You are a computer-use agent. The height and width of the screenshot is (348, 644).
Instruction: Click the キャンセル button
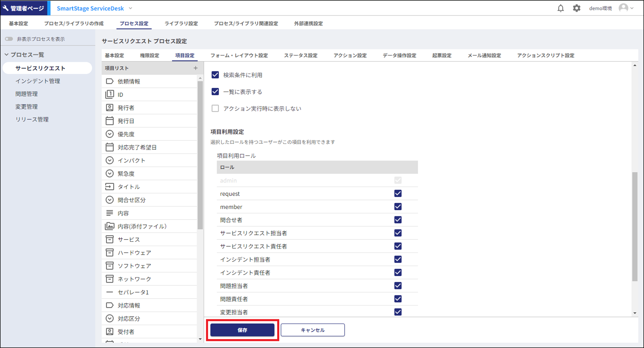pos(312,330)
